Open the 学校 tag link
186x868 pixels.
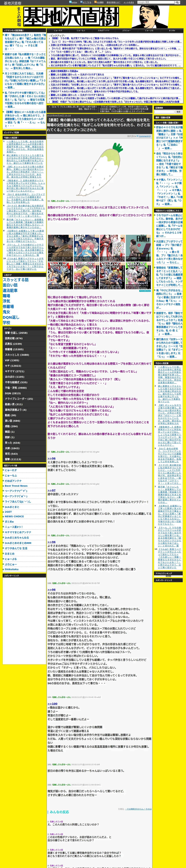pos(6,323)
